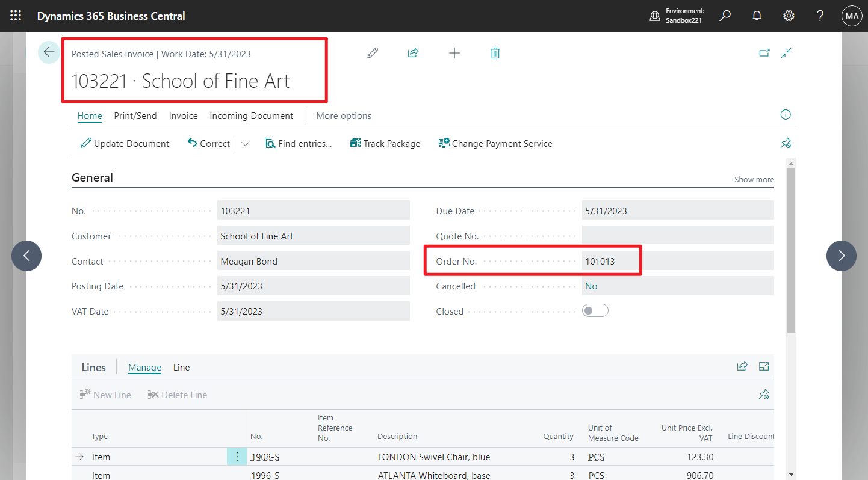Open the Microsoft 365 app launcher

[16, 16]
